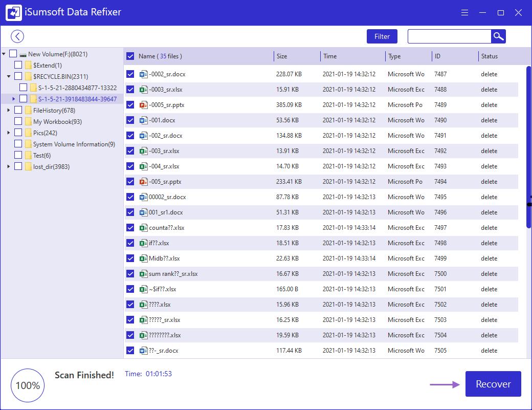This screenshot has height=410, width=532.
Task: Click the 165.00 B size cell
Action: tap(287, 289)
